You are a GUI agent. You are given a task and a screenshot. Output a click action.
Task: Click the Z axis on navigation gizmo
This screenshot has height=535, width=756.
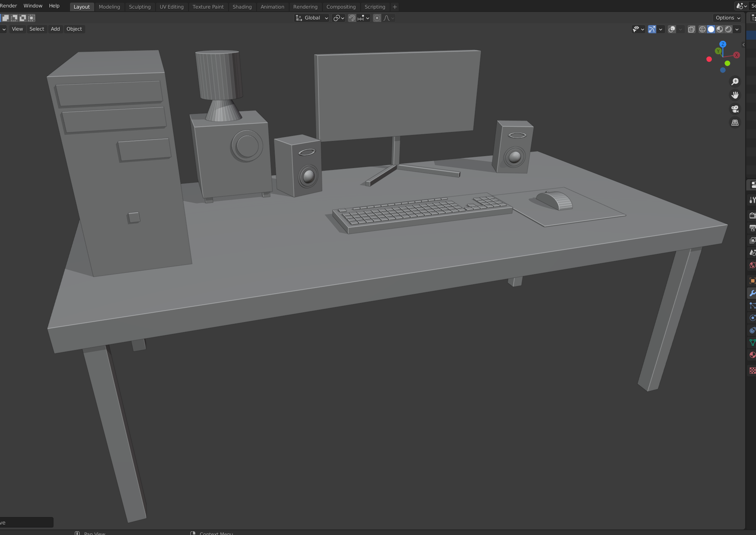(723, 44)
